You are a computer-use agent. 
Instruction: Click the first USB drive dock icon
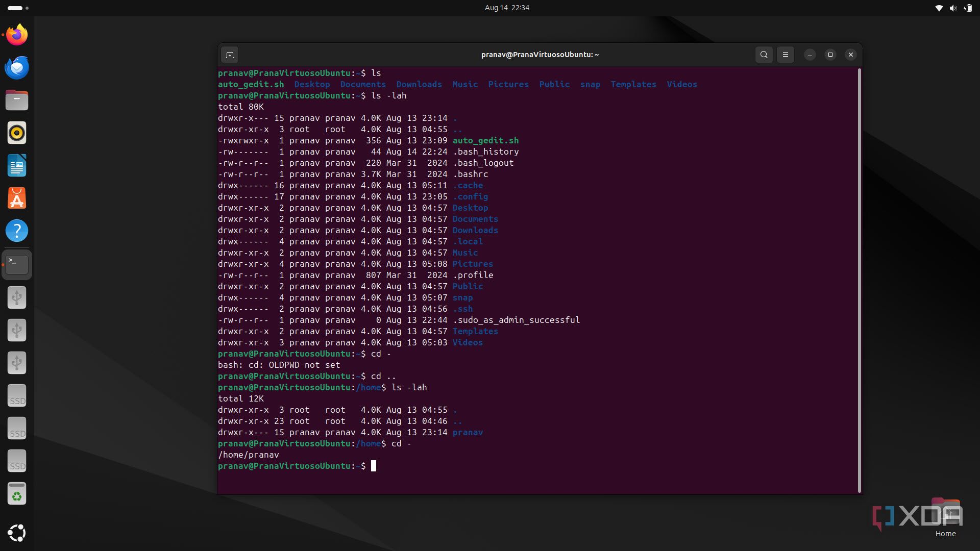[x=17, y=297]
